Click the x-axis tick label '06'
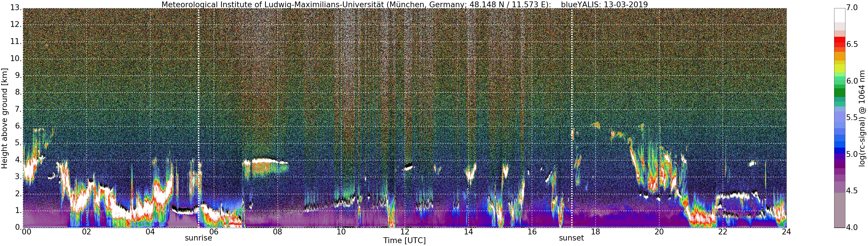 coord(214,232)
